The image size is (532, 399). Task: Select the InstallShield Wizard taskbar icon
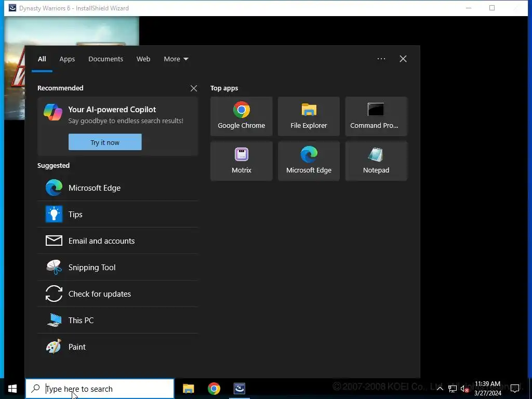tap(240, 389)
